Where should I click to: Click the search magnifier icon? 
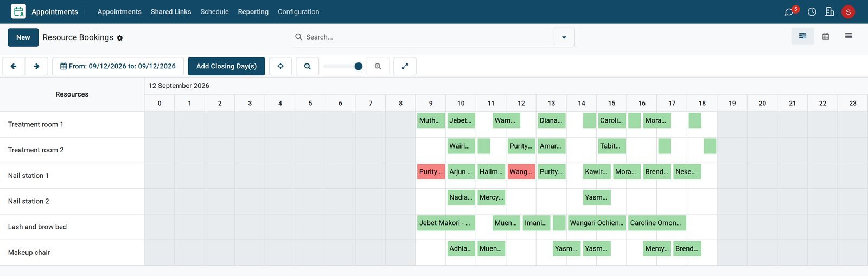298,37
